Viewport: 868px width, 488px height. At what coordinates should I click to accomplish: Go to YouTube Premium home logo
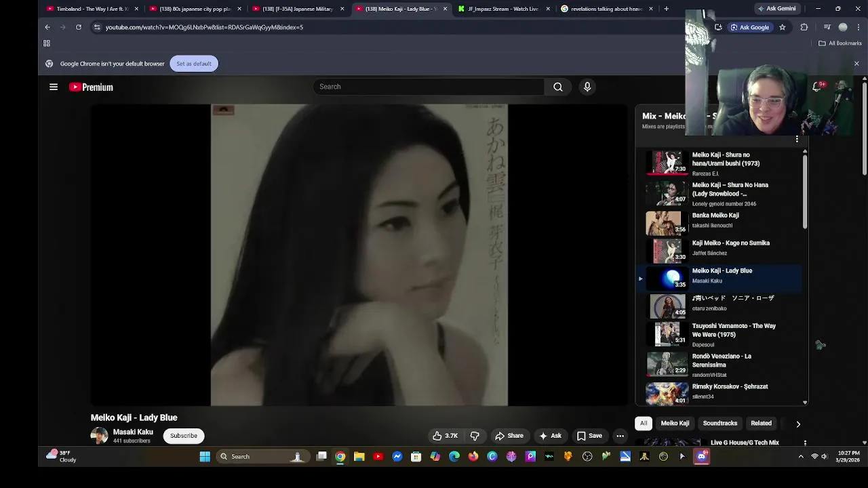tap(91, 87)
